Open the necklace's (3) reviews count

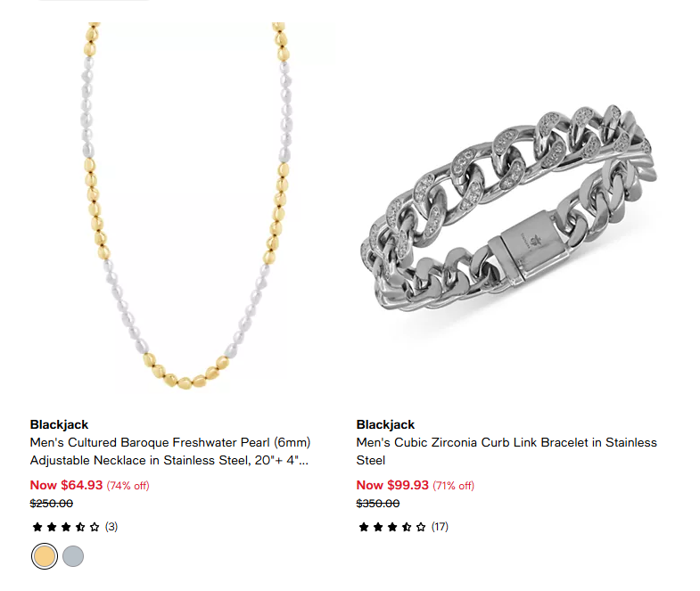[x=111, y=527]
